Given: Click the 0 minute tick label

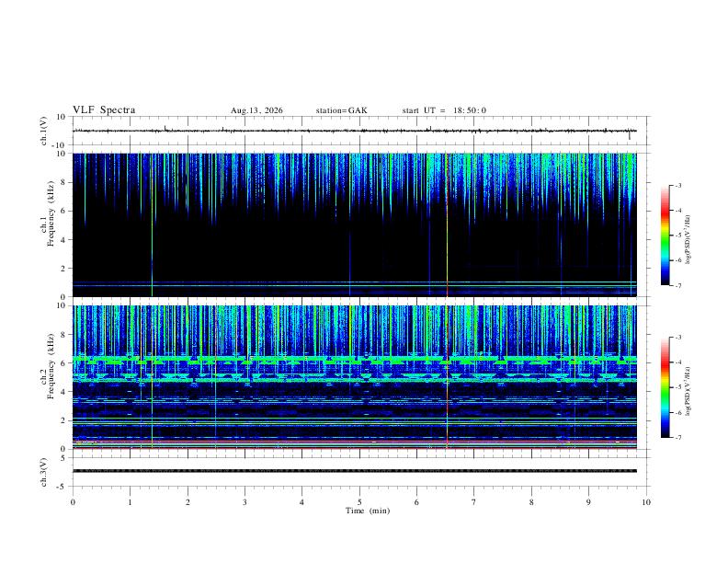Looking at the screenshot, I should [73, 502].
